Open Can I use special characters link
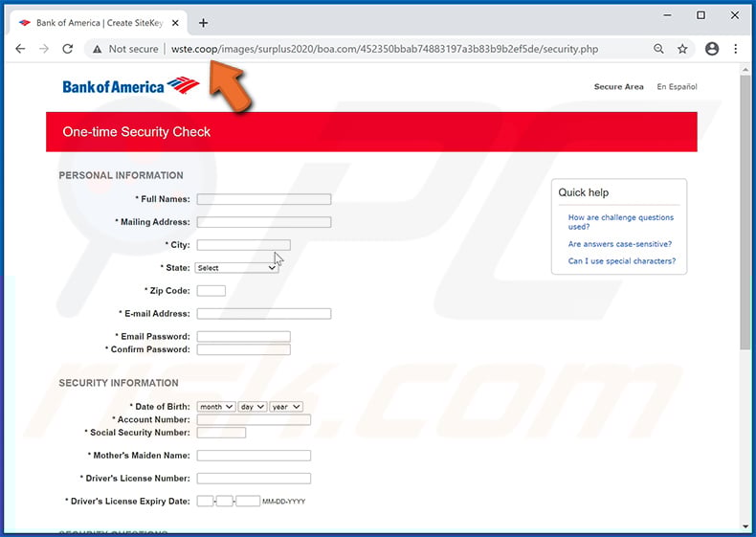The height and width of the screenshot is (537, 756). point(621,261)
